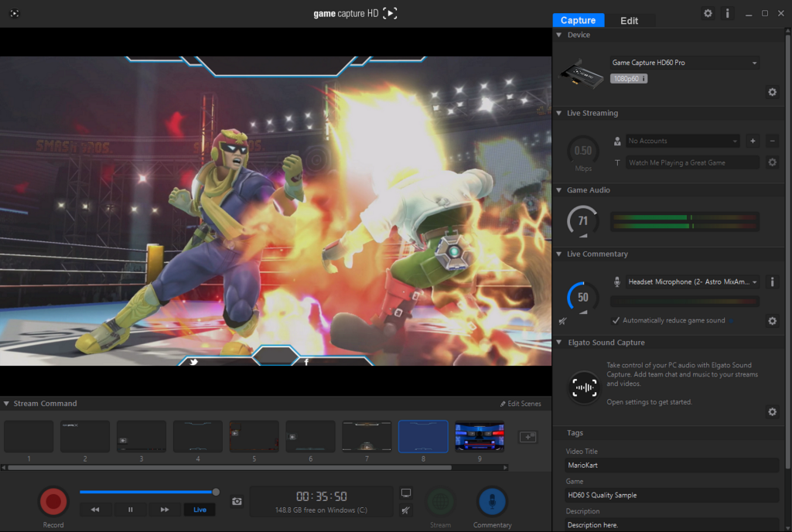Click the rewind playback button
Image resolution: width=792 pixels, height=532 pixels.
click(x=95, y=510)
